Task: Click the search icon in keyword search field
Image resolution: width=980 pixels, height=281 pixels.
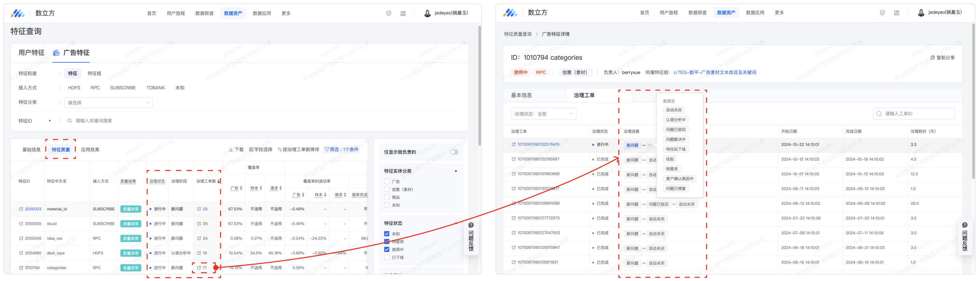Action: pyautogui.click(x=70, y=121)
